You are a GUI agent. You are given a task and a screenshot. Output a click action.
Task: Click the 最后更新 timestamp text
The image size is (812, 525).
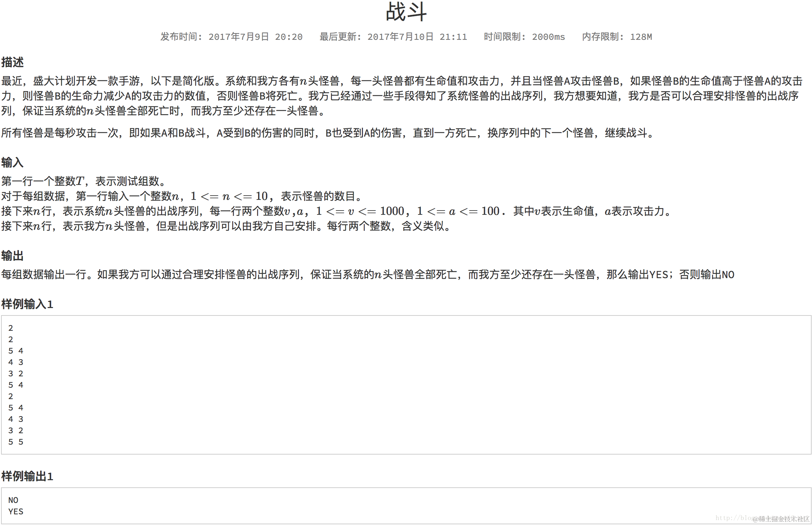pos(393,37)
